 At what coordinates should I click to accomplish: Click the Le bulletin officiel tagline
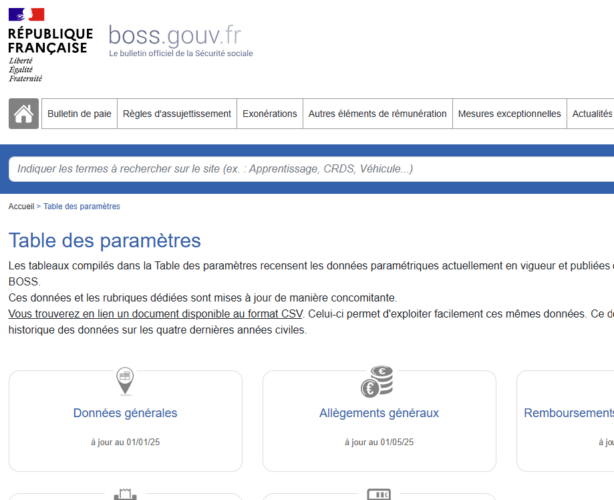tap(181, 54)
